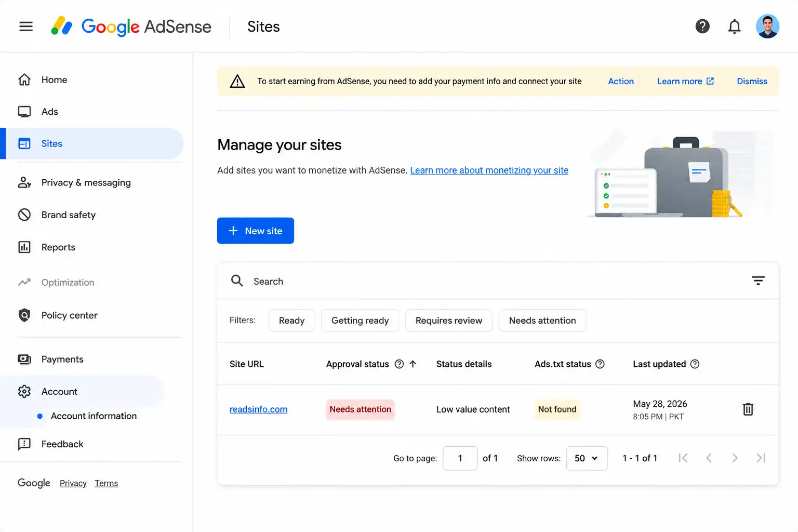
Task: Open Optimization menu item
Action: click(x=68, y=282)
